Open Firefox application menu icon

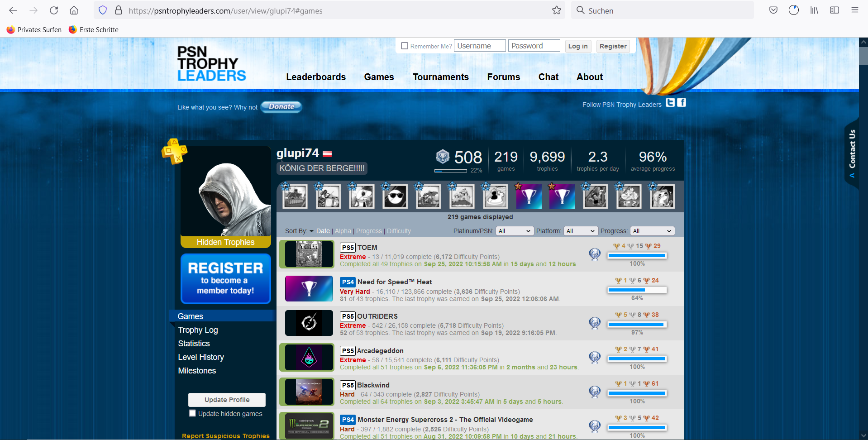[854, 10]
